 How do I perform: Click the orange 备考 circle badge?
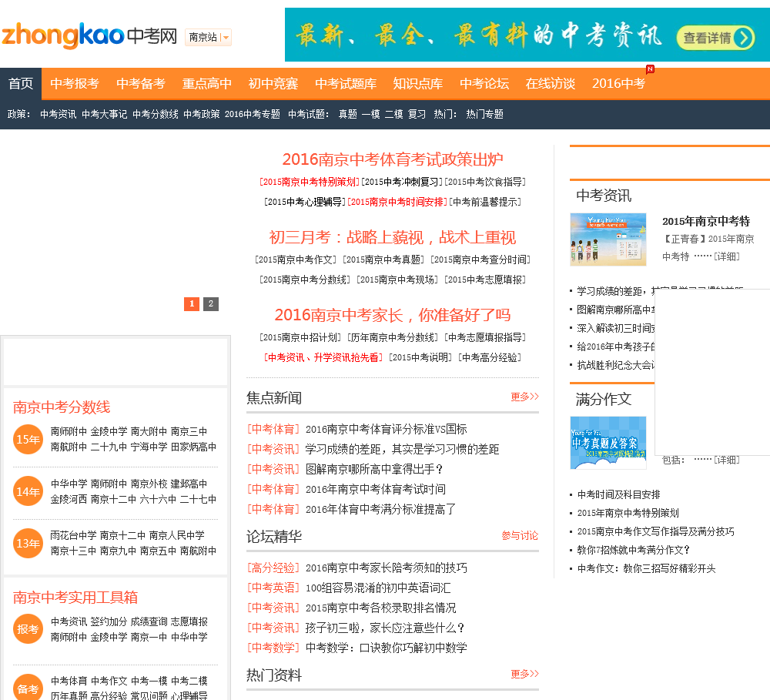[28, 688]
